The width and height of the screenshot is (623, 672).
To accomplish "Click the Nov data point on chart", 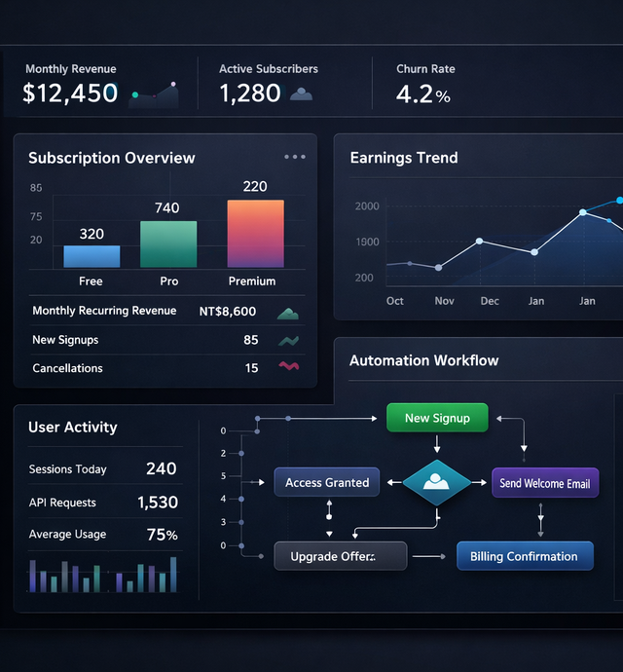I will (439, 267).
